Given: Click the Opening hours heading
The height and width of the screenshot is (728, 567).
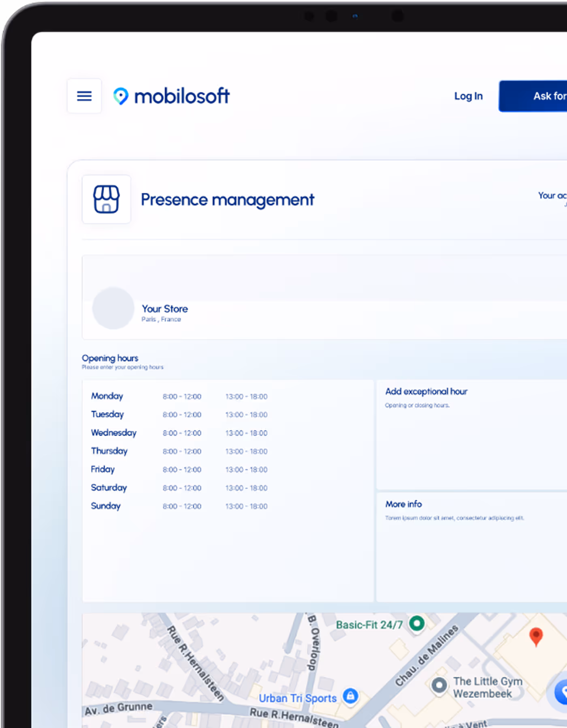Looking at the screenshot, I should point(110,358).
